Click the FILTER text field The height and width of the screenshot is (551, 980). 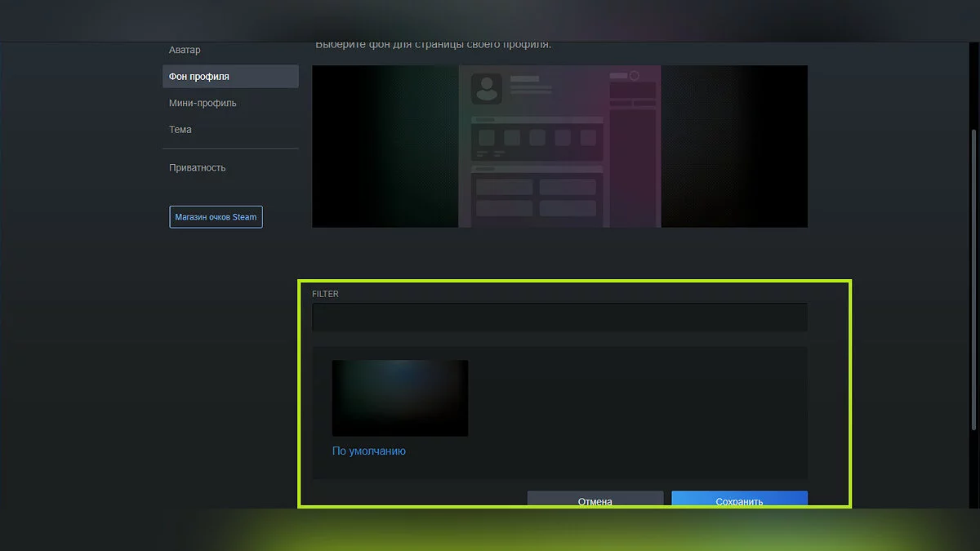559,317
